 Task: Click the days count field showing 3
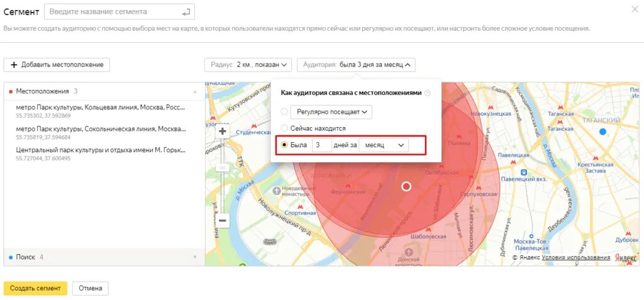322,145
